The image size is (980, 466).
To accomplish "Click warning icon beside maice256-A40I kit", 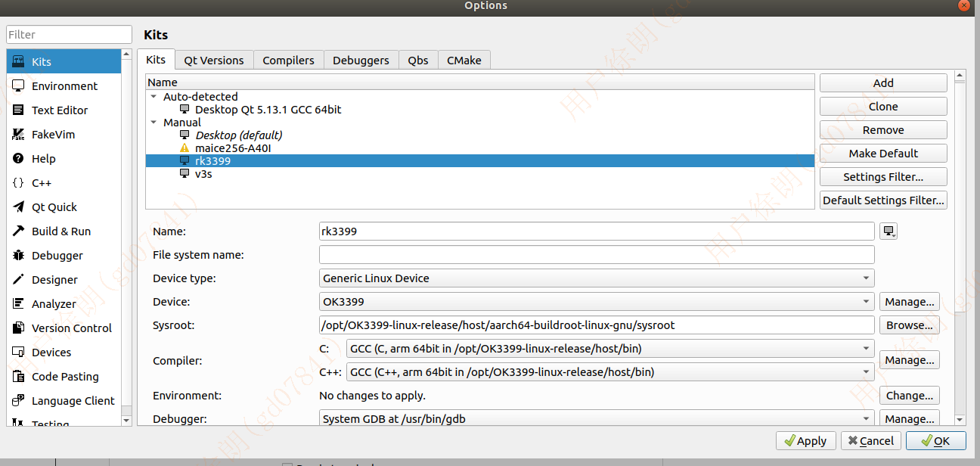I will pos(185,148).
